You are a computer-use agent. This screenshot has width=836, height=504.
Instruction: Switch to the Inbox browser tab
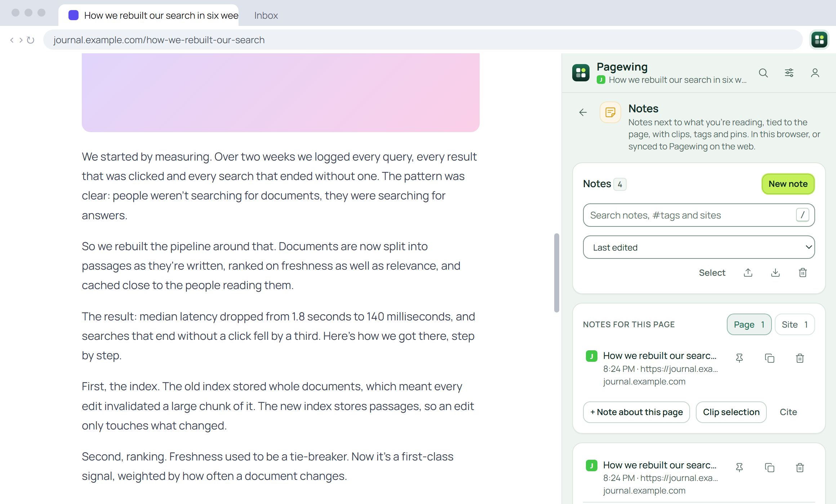(266, 15)
